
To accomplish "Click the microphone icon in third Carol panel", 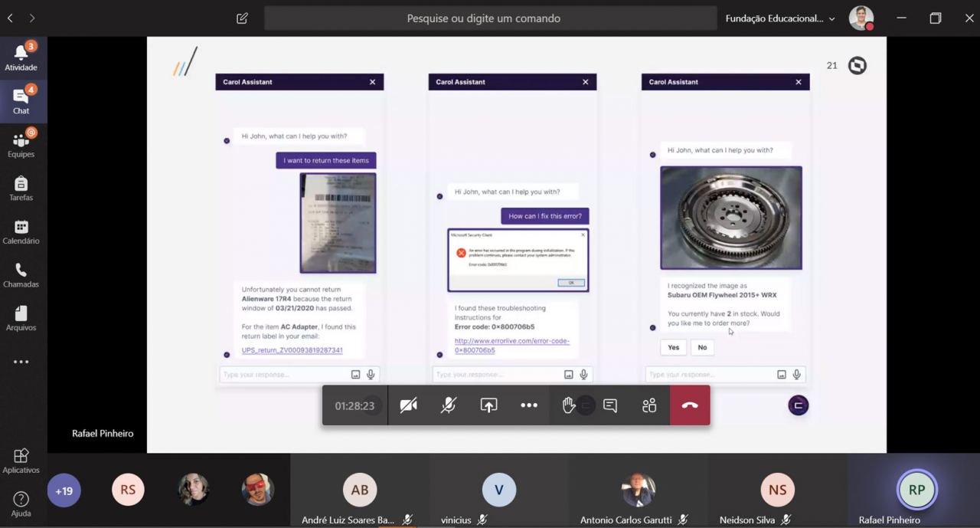I will pyautogui.click(x=796, y=375).
